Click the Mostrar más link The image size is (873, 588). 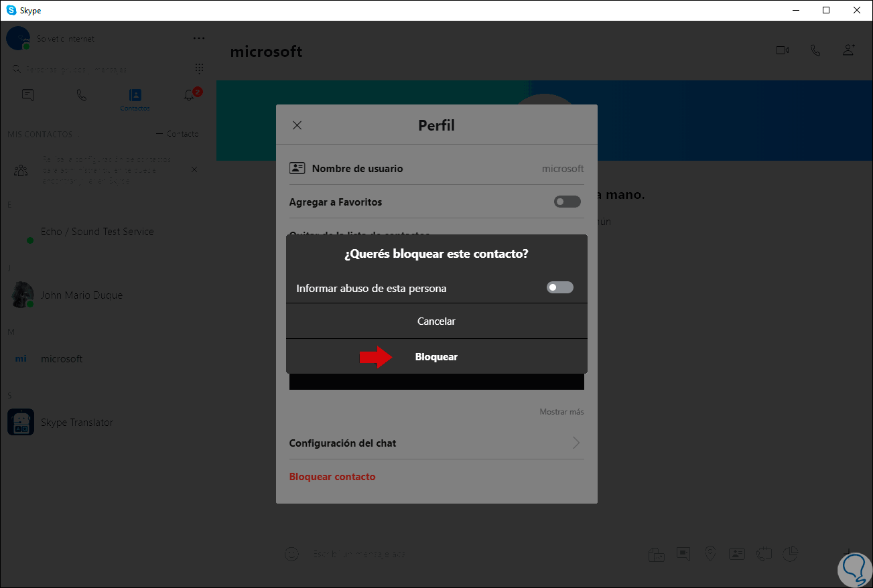pyautogui.click(x=561, y=412)
